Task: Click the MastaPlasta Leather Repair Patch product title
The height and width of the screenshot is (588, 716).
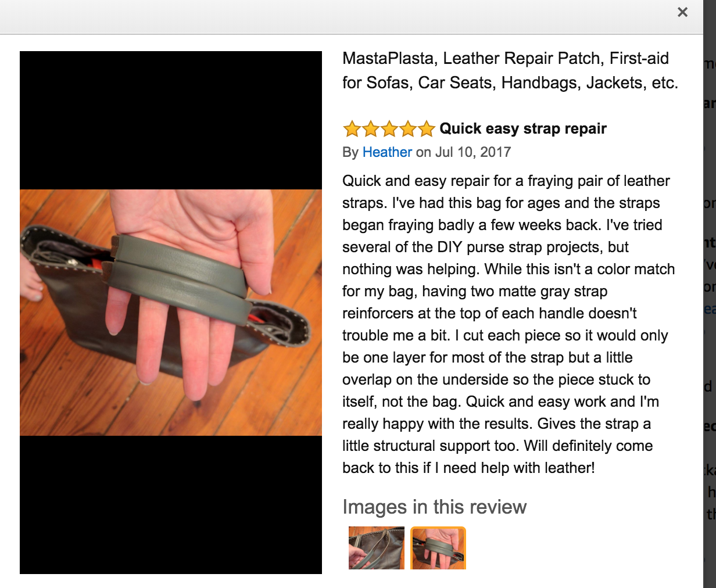Action: (510, 70)
